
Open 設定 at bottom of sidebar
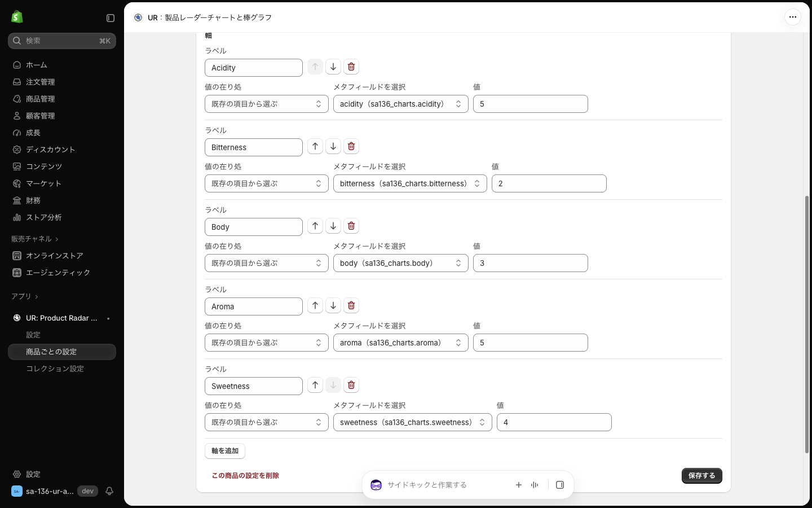(x=62, y=474)
